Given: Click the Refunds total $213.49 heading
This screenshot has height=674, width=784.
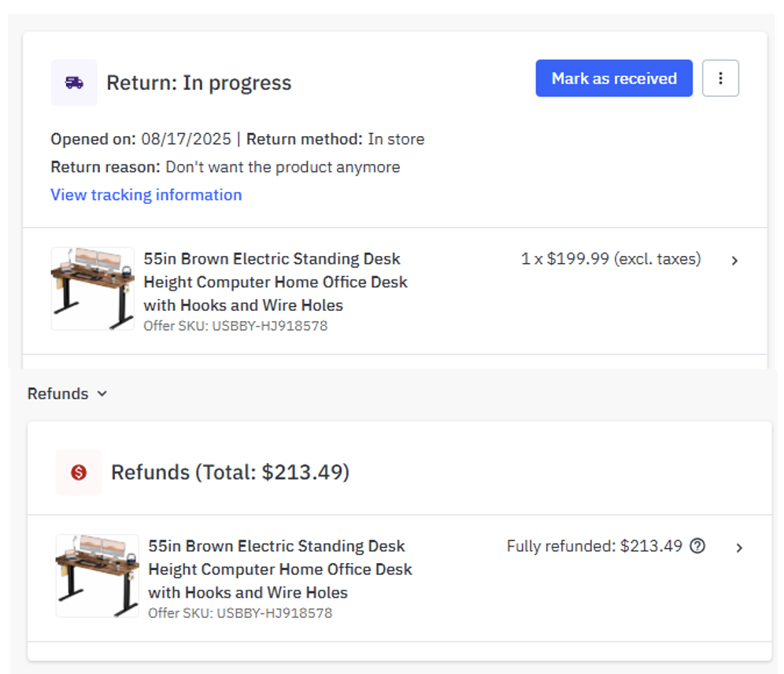Looking at the screenshot, I should pos(230,472).
